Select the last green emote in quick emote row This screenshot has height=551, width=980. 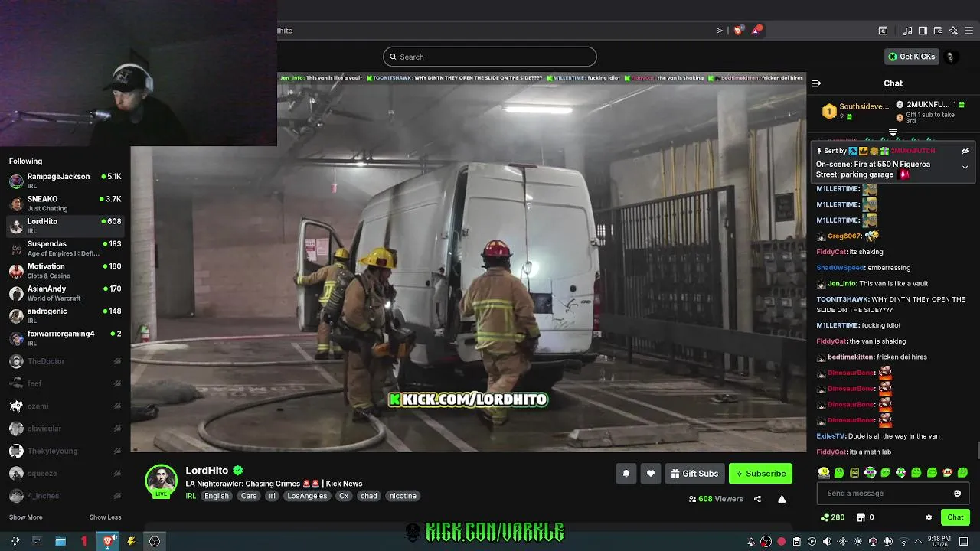coord(962,473)
